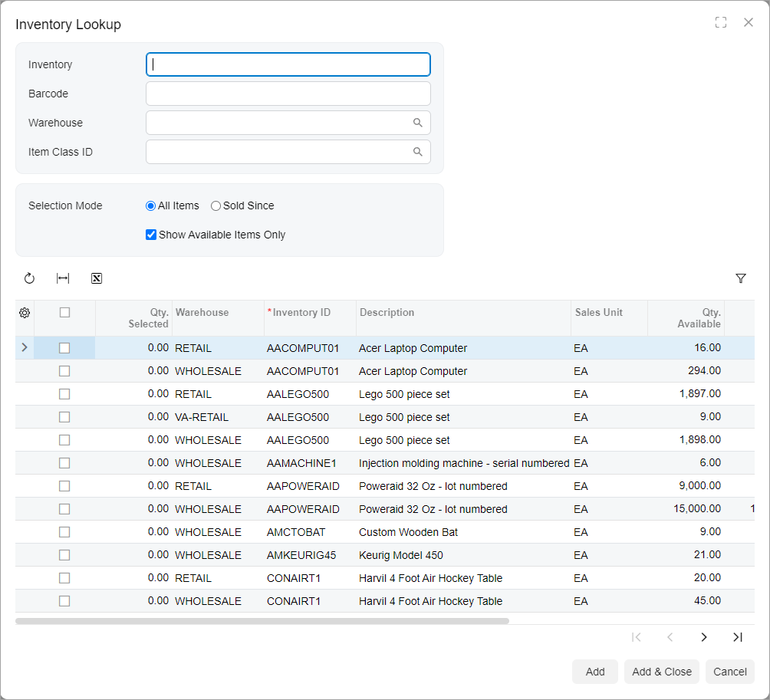Click the Add & Close button
Image resolution: width=770 pixels, height=700 pixels.
click(661, 672)
